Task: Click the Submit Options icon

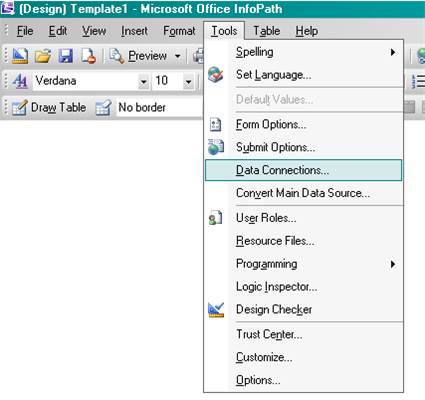Action: click(x=216, y=147)
